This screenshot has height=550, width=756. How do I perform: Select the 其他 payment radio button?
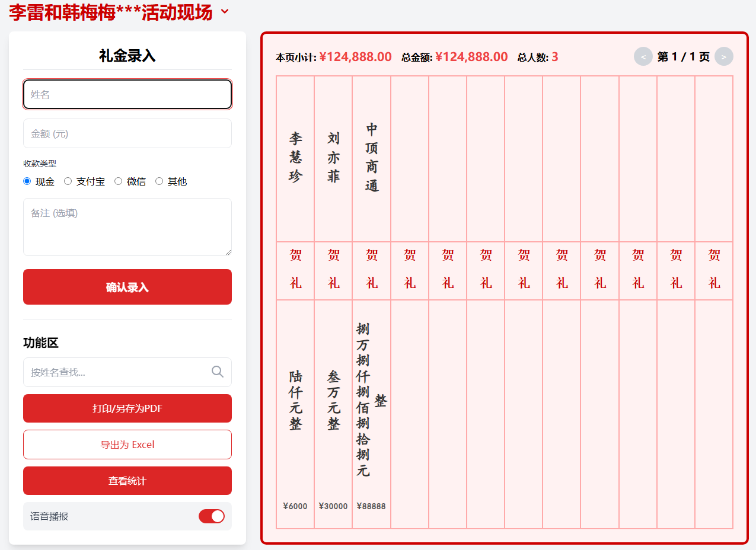(x=159, y=181)
